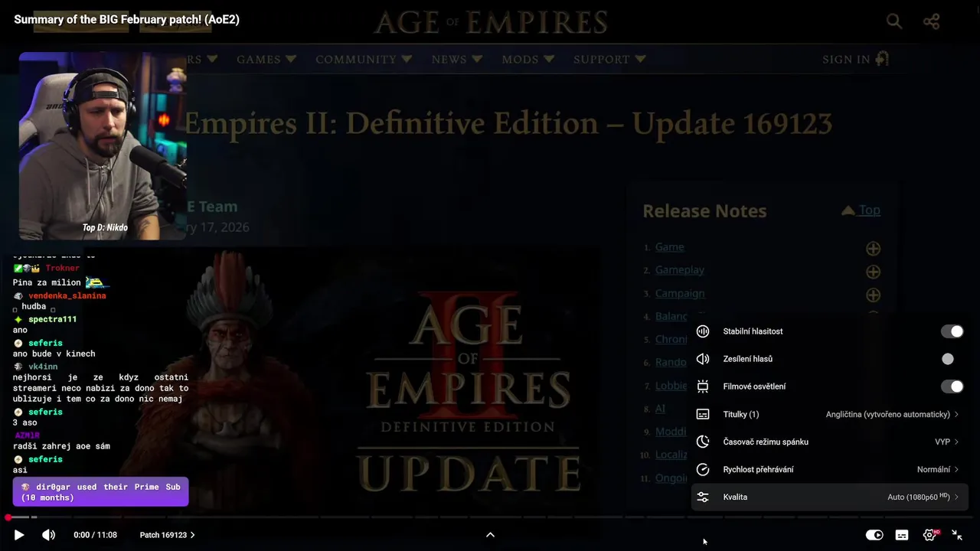Toggle subtitles captions button
This screenshot has height=551, width=980.
(902, 535)
